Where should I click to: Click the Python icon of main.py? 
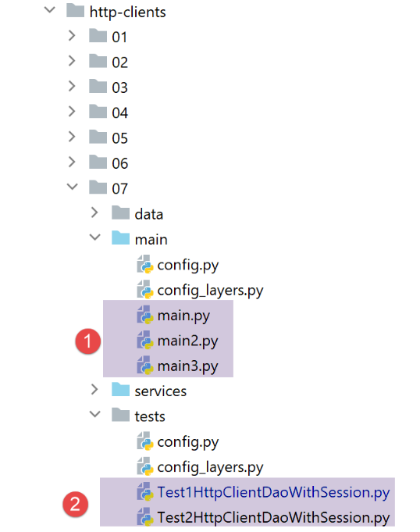(145, 315)
